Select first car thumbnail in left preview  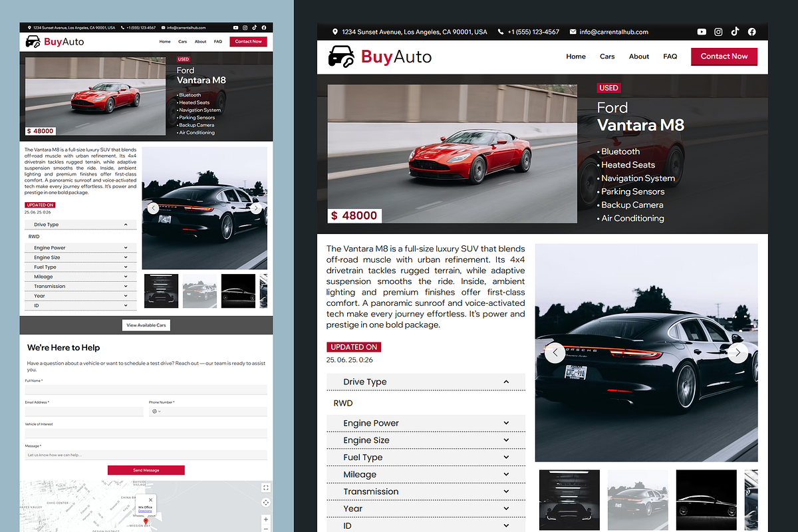[161, 291]
